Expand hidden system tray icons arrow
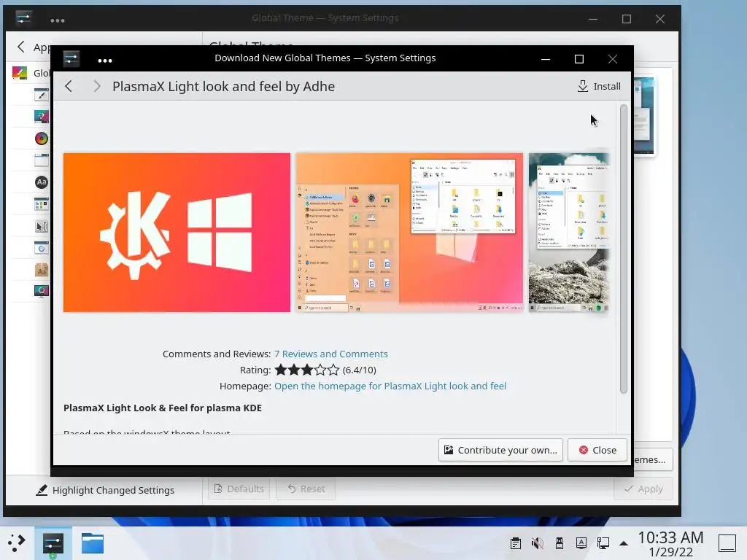This screenshot has width=747, height=560. (623, 543)
